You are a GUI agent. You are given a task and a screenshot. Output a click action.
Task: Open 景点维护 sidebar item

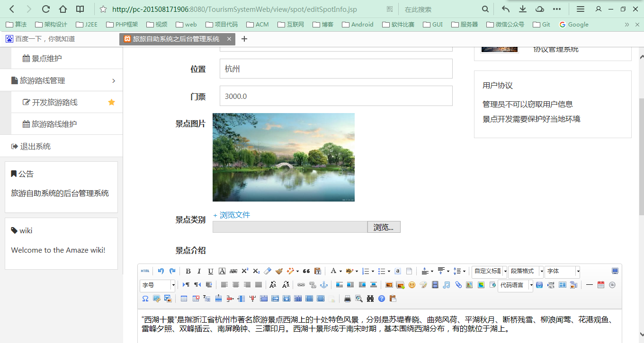coord(67,59)
